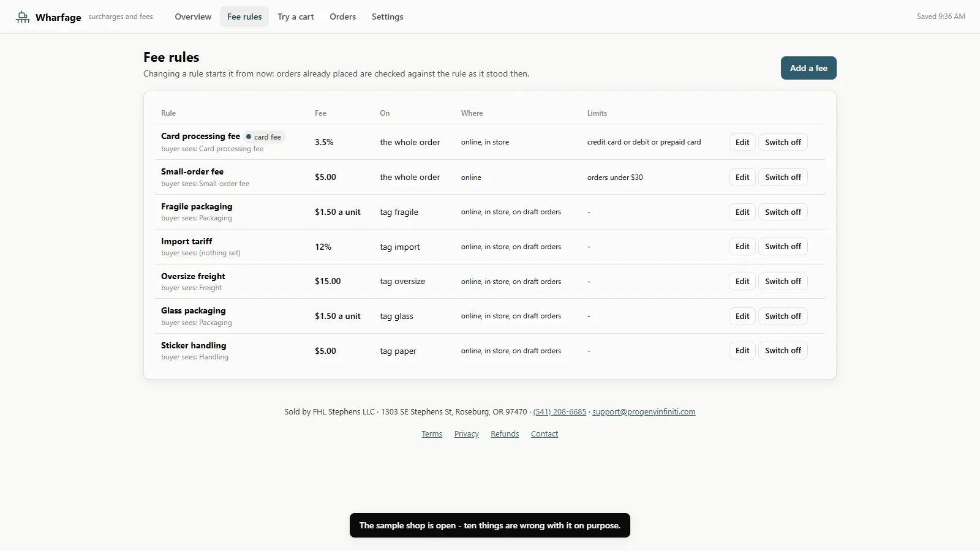This screenshot has height=551, width=980.
Task: Click the 'tag oversize' cell
Action: coord(402,281)
